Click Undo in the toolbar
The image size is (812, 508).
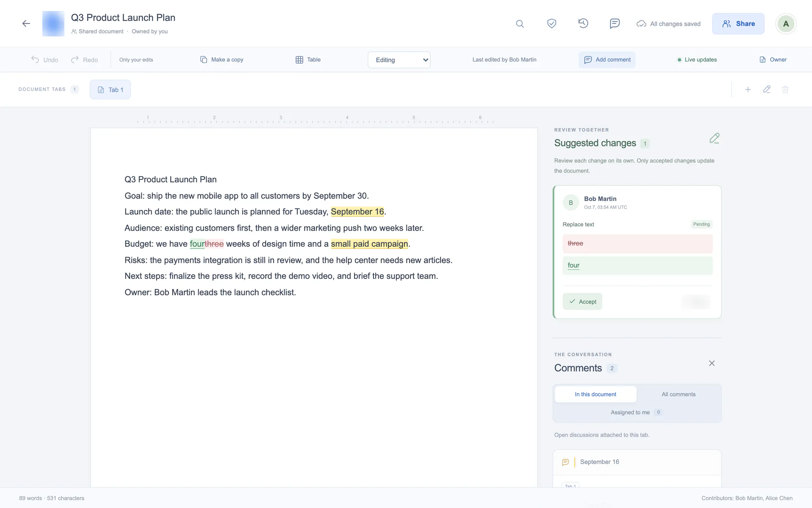tap(45, 60)
